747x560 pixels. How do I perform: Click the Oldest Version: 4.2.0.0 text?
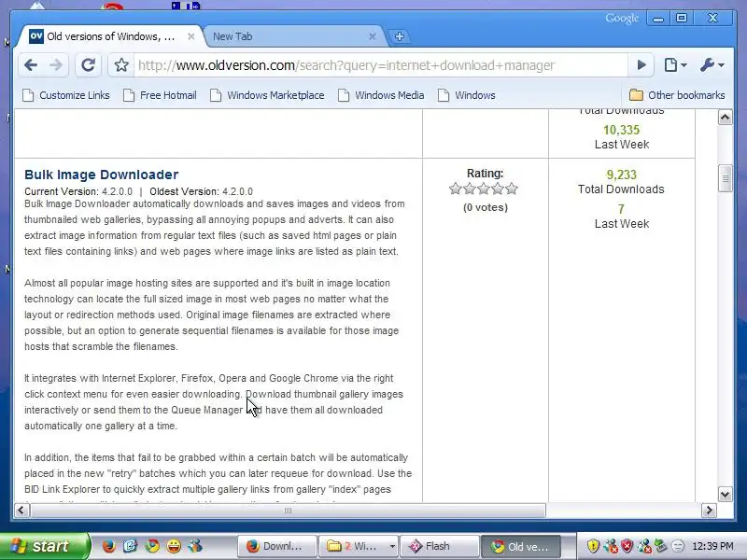pos(201,191)
